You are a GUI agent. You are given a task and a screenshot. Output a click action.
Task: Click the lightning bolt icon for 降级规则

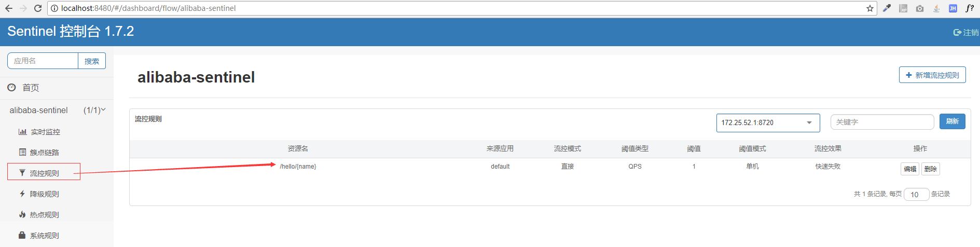click(22, 194)
